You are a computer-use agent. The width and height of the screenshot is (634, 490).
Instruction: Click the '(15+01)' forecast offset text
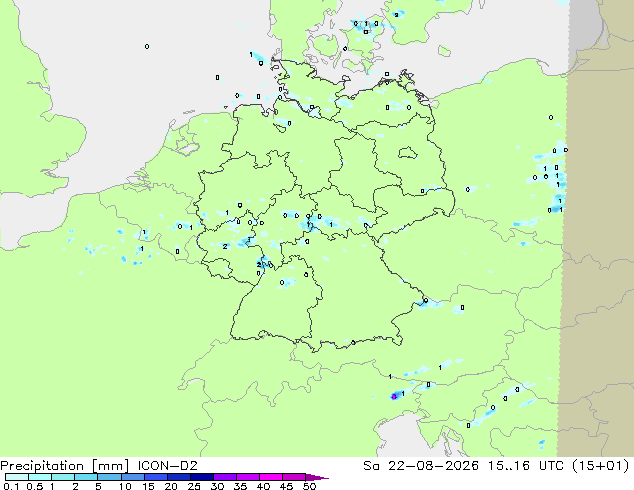pyautogui.click(x=601, y=466)
